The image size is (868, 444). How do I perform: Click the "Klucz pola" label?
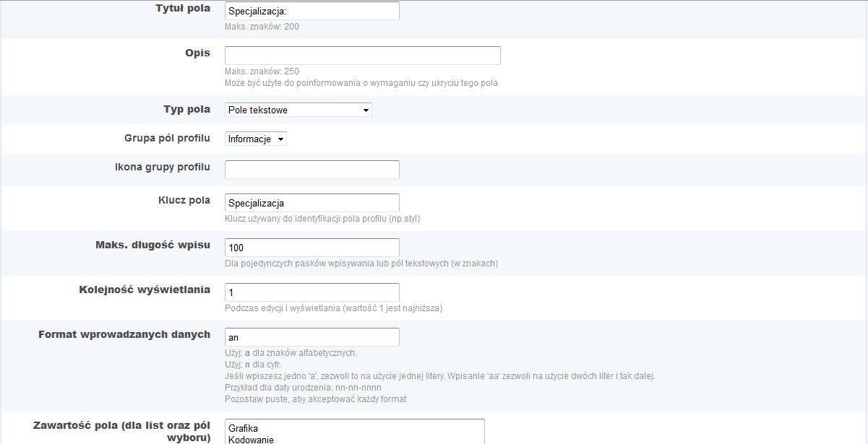click(184, 200)
